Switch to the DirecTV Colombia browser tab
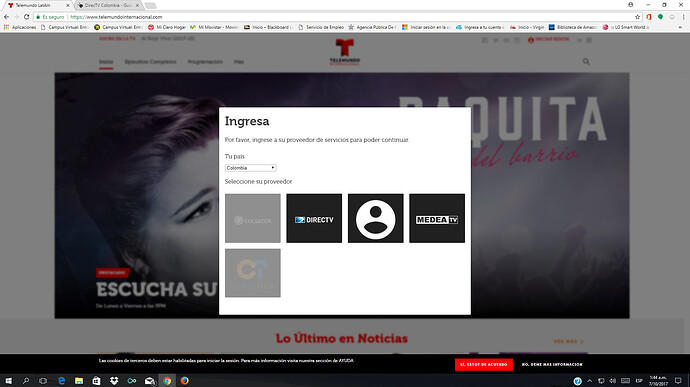This screenshot has height=387, width=690. click(108, 5)
